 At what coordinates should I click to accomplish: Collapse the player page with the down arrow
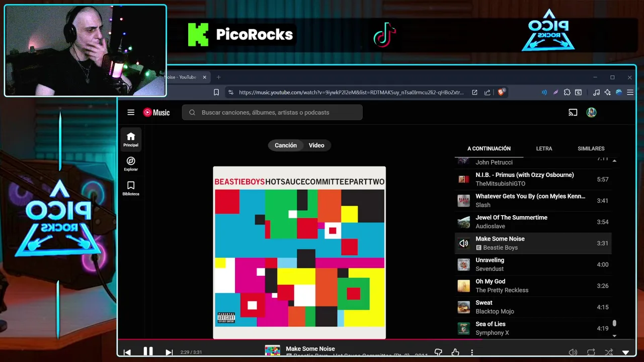click(626, 352)
